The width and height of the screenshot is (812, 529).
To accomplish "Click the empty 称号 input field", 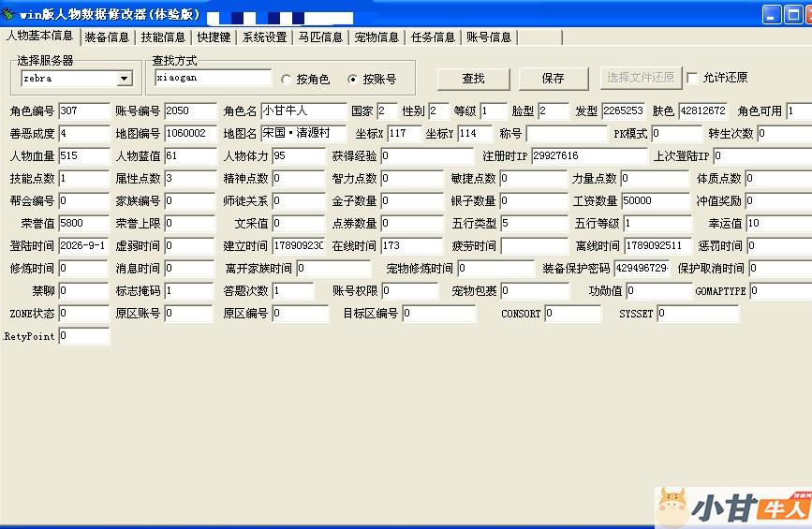I will click(567, 134).
